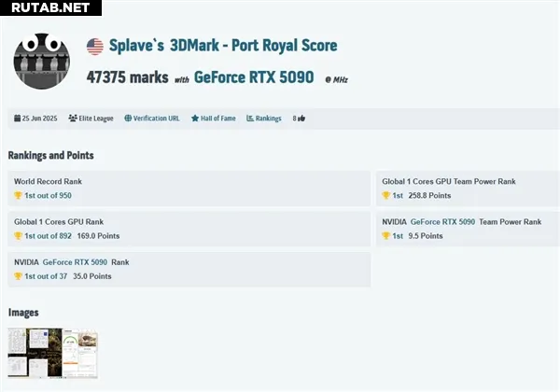Open GeForce RTX 5090 link in NVIDIA Rank row
Image resolution: width=560 pixels, height=392 pixels.
coord(75,262)
